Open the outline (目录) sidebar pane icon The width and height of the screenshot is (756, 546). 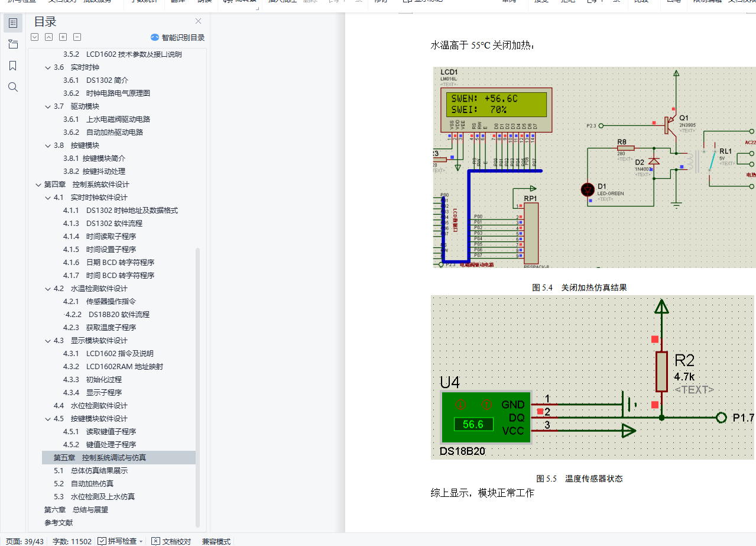13,23
